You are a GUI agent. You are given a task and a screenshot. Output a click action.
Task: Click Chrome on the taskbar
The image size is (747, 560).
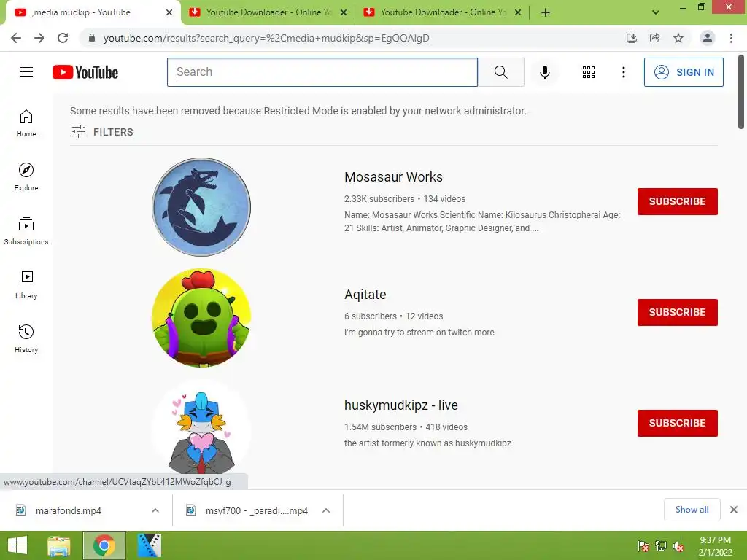coord(104,545)
